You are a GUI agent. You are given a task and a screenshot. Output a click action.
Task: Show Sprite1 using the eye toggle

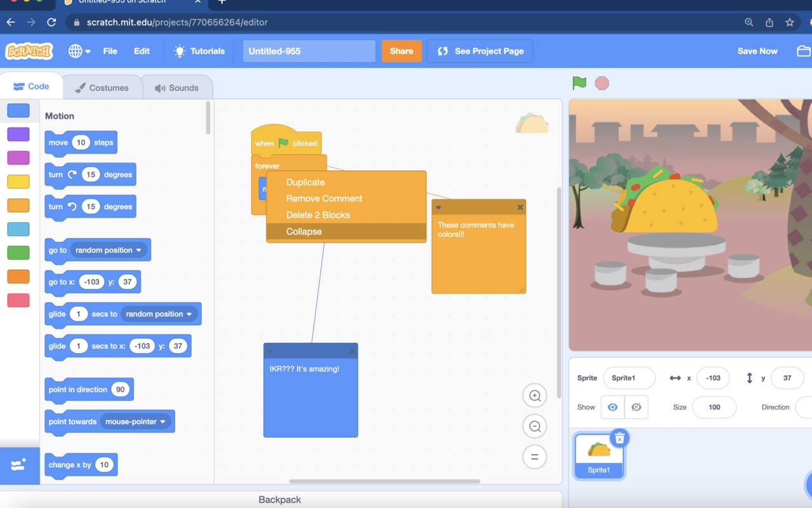point(612,407)
